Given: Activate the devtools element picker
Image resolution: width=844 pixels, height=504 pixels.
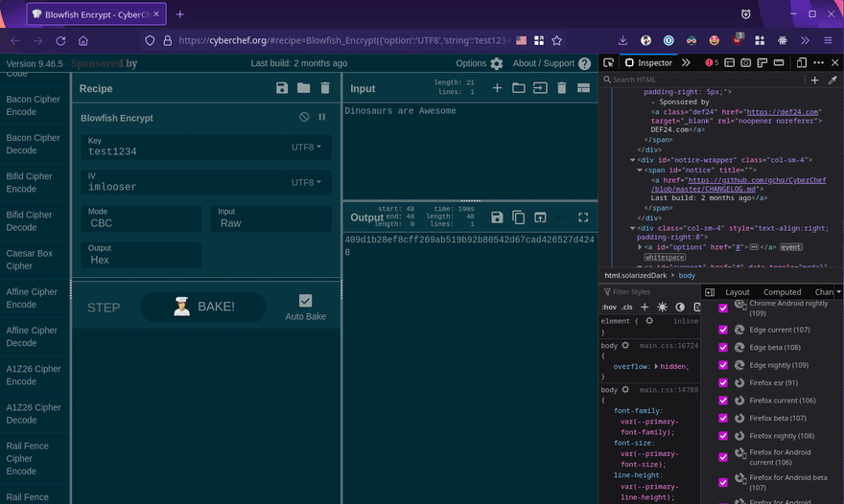Looking at the screenshot, I should click(x=609, y=63).
